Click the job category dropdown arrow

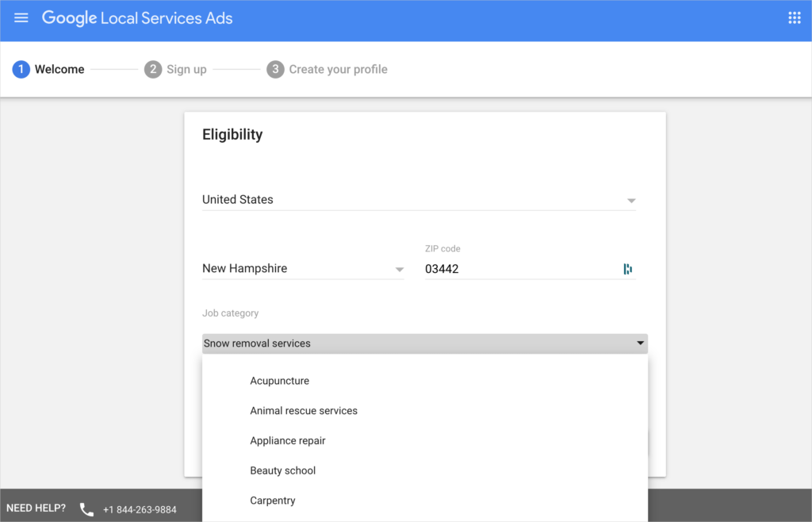pos(641,344)
